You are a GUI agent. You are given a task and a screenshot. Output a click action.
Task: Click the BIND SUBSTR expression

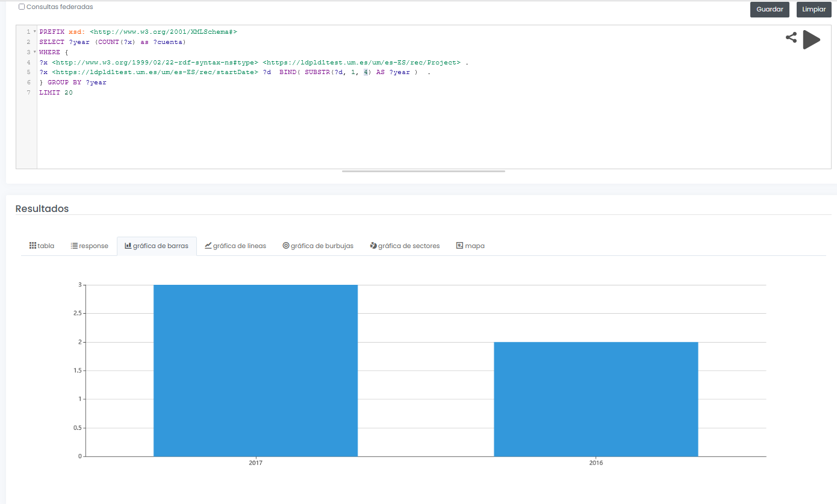point(349,72)
